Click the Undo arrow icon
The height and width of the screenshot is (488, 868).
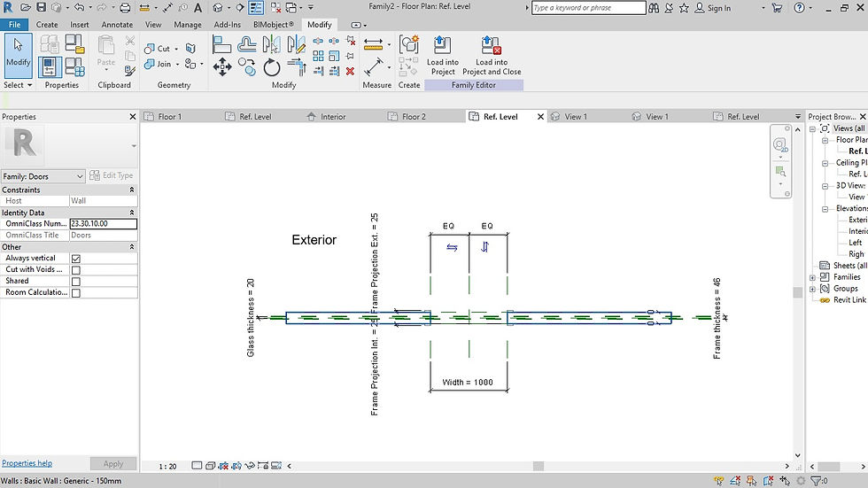pos(79,7)
